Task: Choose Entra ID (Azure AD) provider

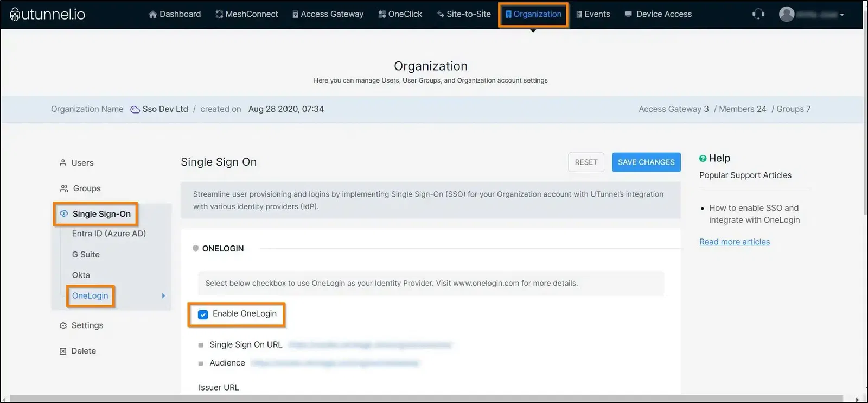Action: click(x=109, y=234)
